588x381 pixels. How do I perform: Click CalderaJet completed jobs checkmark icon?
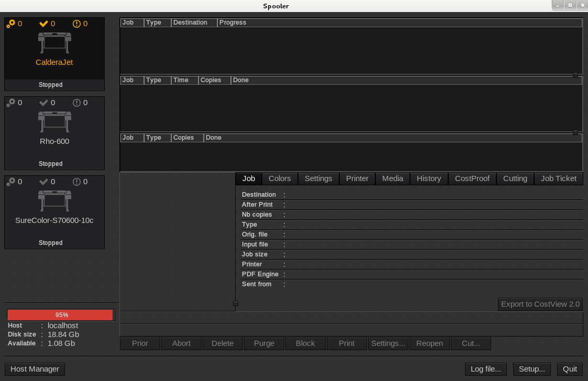coord(44,24)
